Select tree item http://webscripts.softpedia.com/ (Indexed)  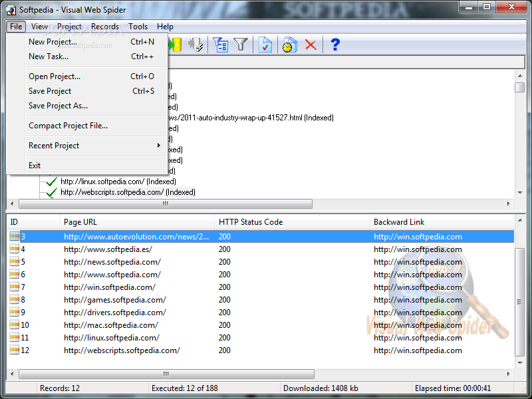128,192
